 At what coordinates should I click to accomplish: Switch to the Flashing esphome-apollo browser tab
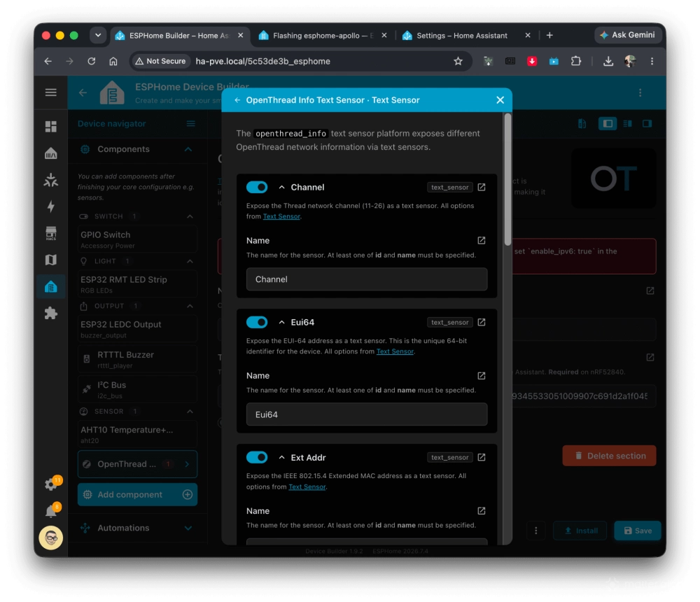(x=323, y=35)
